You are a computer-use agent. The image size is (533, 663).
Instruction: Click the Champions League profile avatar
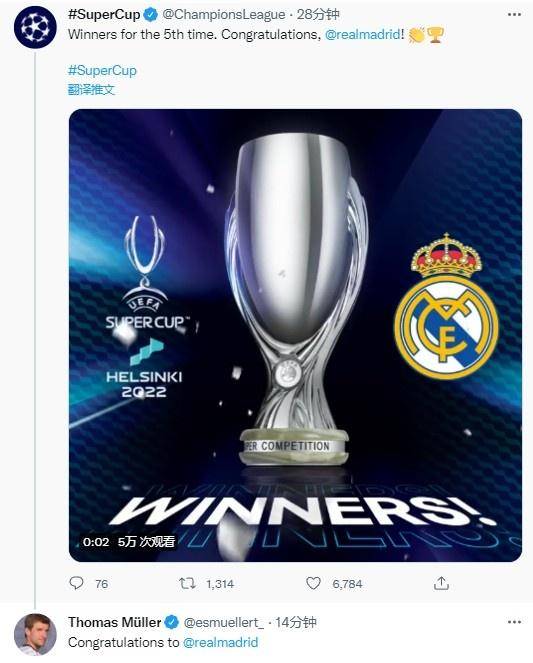tap(35, 27)
